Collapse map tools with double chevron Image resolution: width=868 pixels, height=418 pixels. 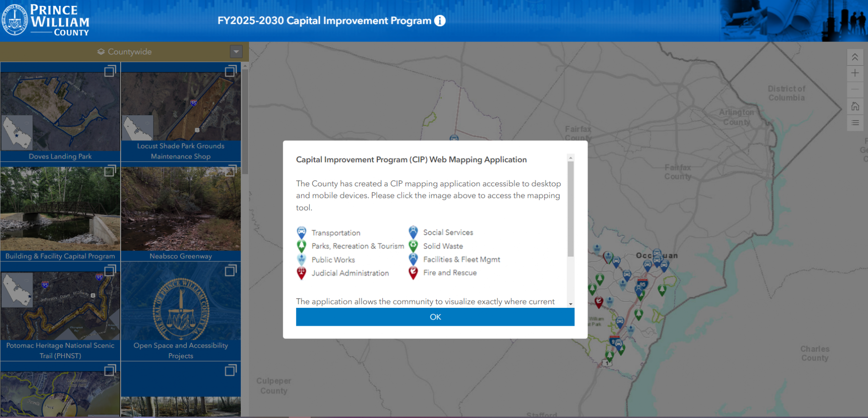point(855,57)
